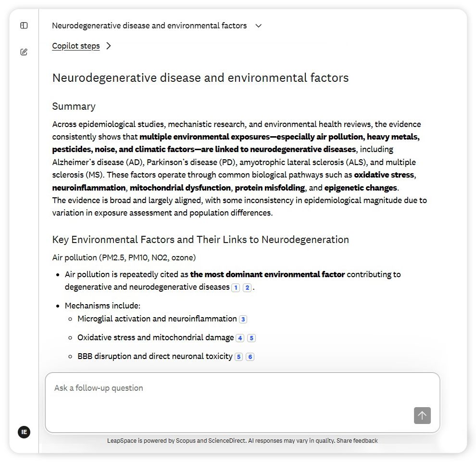Screen dimensions: 476x462
Task: Click the Key Environmental Factors heading
Action: tap(200, 240)
